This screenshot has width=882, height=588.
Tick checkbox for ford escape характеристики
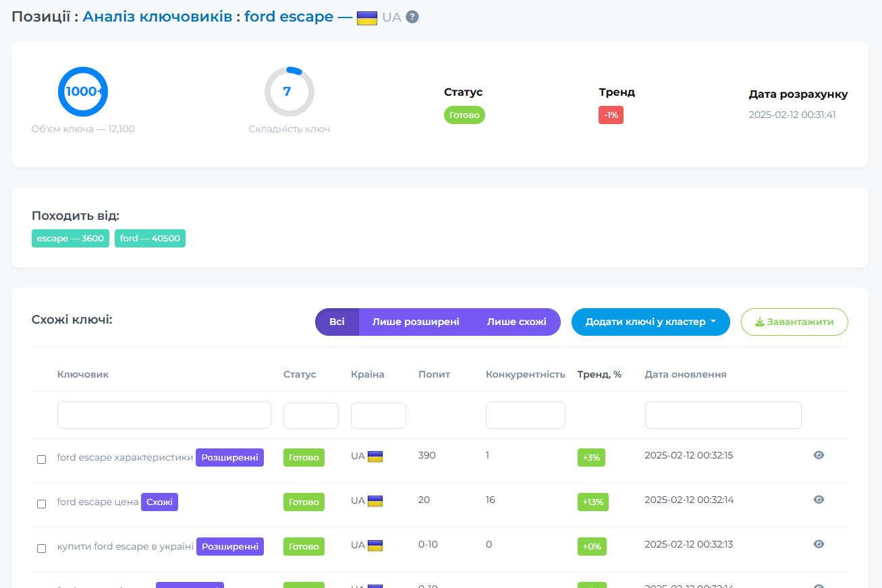41,459
